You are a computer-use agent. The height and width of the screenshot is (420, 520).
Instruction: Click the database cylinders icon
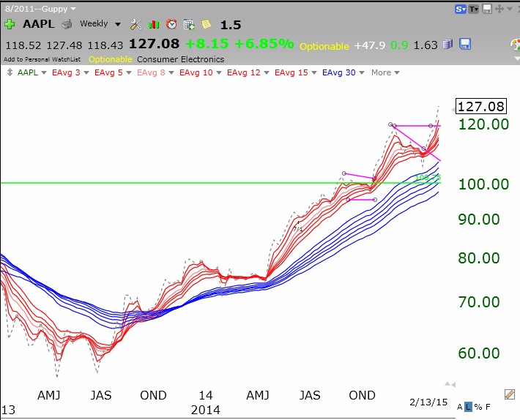point(447,44)
